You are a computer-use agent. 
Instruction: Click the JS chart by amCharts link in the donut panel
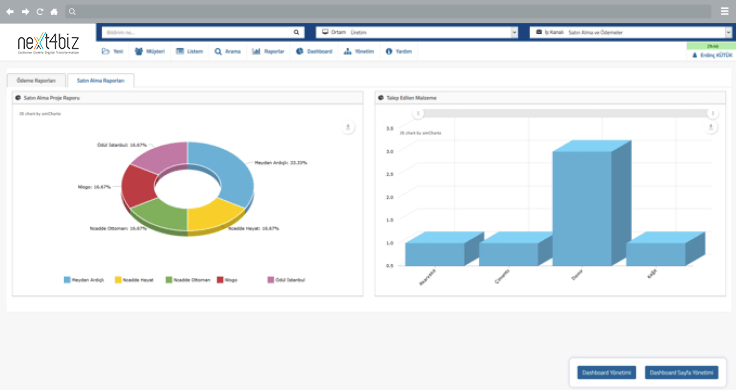[40, 114]
